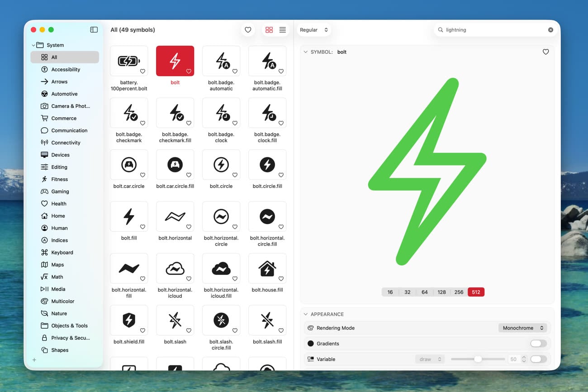Disable the Gradients toggle

538,343
